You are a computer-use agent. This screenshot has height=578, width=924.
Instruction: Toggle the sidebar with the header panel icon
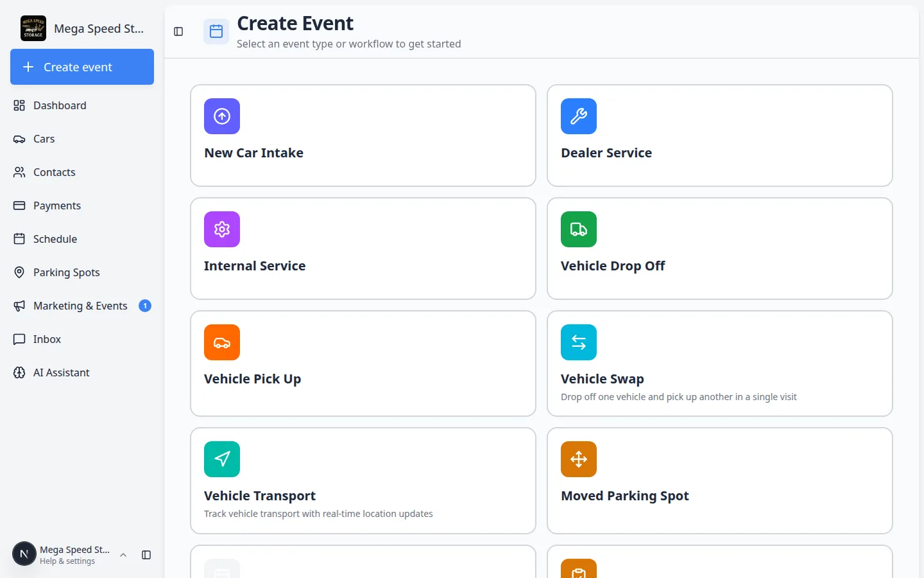[x=178, y=31]
